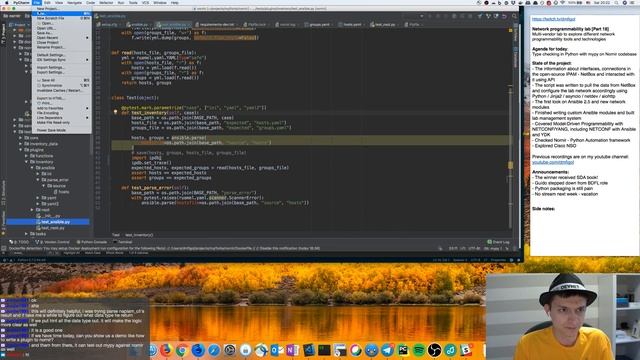This screenshot has width=640, height=360.
Task: Collapse the parse_error folder
Action: tap(38, 180)
